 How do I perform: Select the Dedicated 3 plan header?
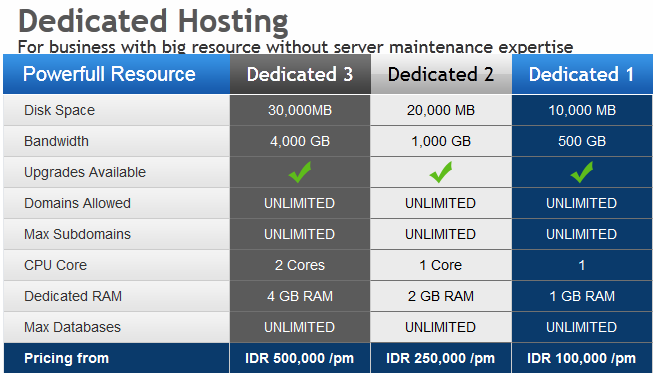pos(300,75)
